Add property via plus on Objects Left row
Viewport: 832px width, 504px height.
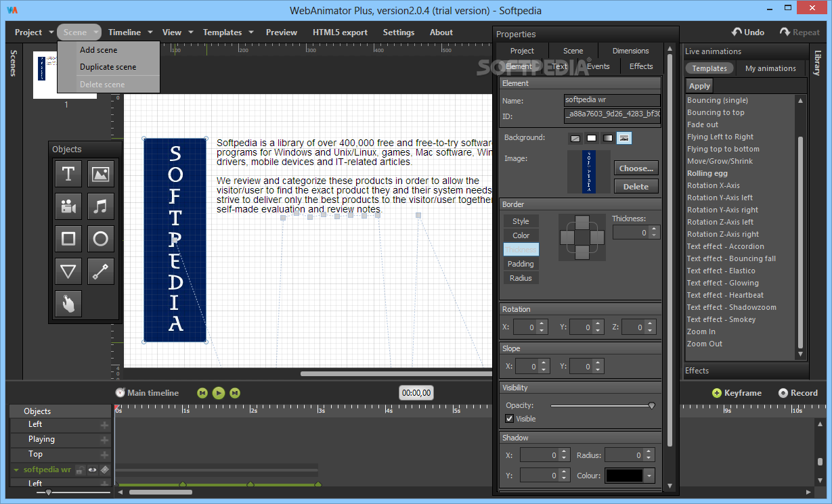pos(104,425)
